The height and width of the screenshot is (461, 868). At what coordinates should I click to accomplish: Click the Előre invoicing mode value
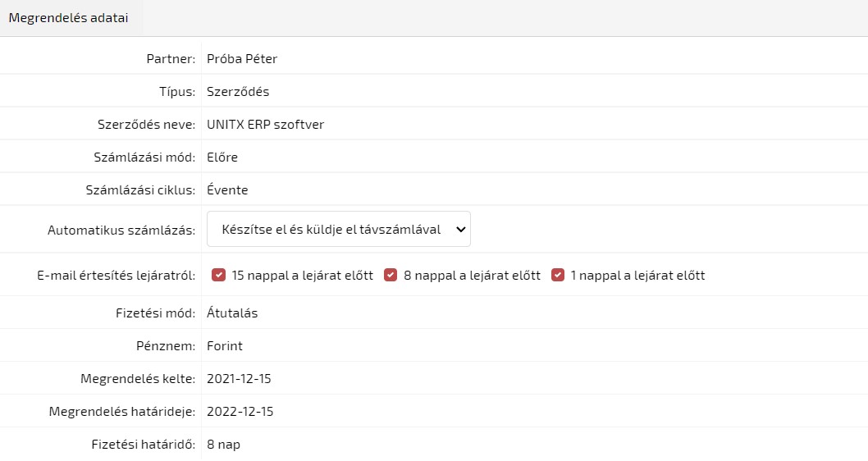coord(222,157)
